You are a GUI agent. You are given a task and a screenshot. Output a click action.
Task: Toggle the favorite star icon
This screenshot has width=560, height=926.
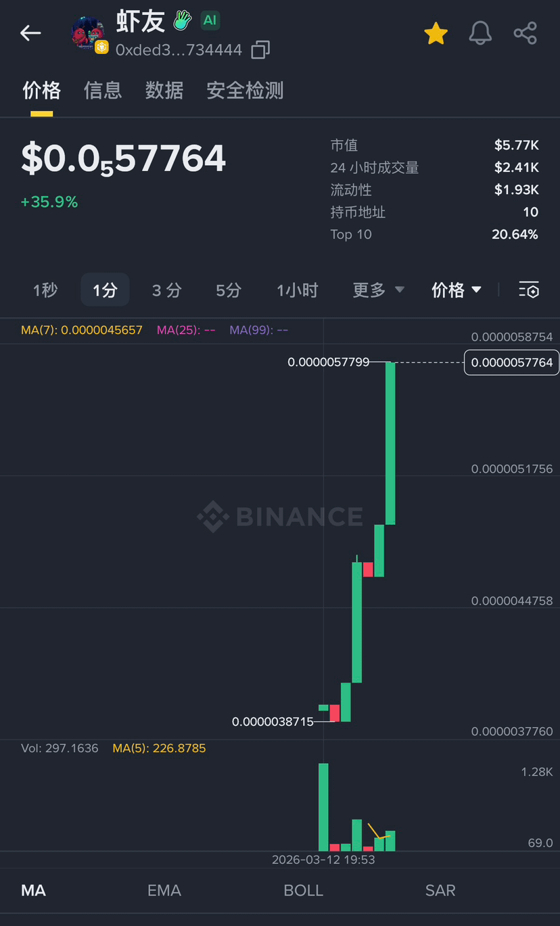(x=436, y=33)
